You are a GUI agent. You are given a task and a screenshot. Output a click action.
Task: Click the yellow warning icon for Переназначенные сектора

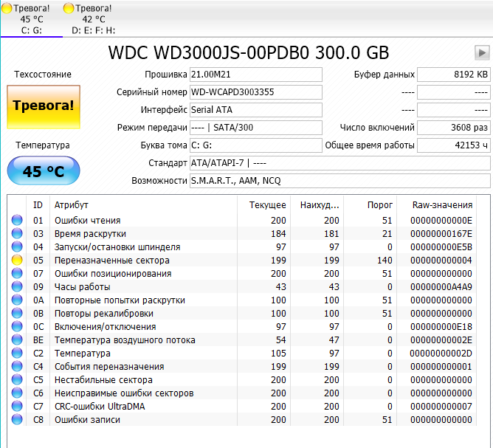17,260
